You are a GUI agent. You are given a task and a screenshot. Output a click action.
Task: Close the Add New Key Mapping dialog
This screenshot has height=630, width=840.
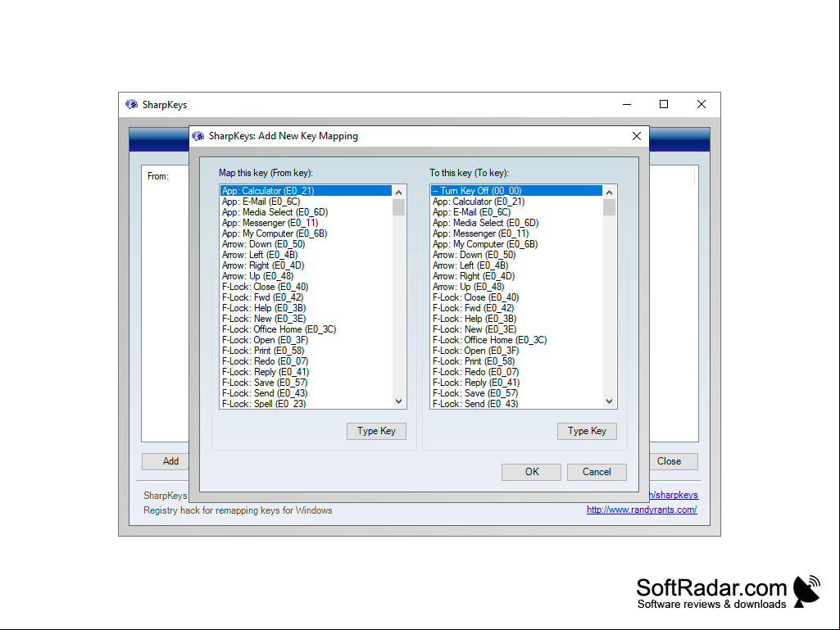tap(637, 136)
